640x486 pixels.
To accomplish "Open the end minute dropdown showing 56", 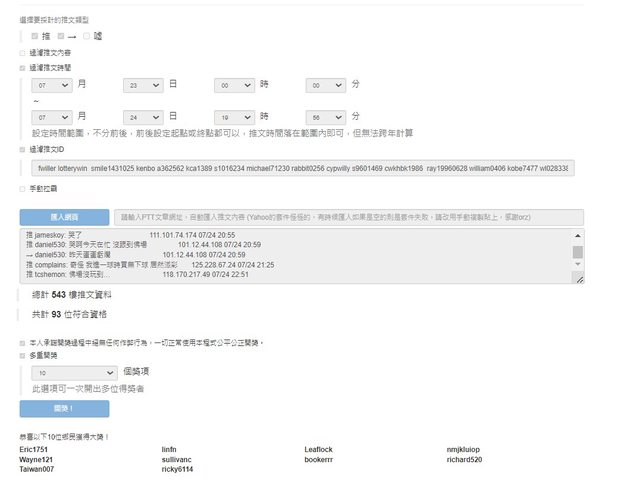I will (x=325, y=117).
